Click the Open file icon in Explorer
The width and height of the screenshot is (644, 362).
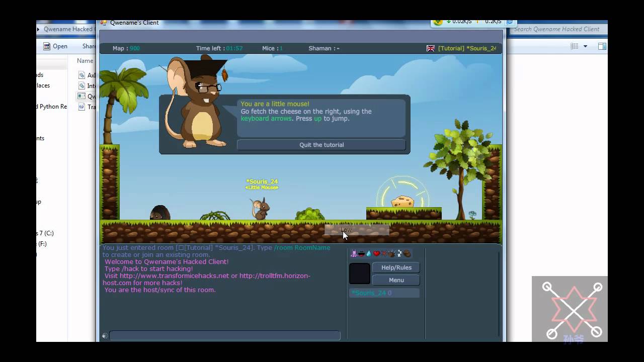[x=47, y=46]
